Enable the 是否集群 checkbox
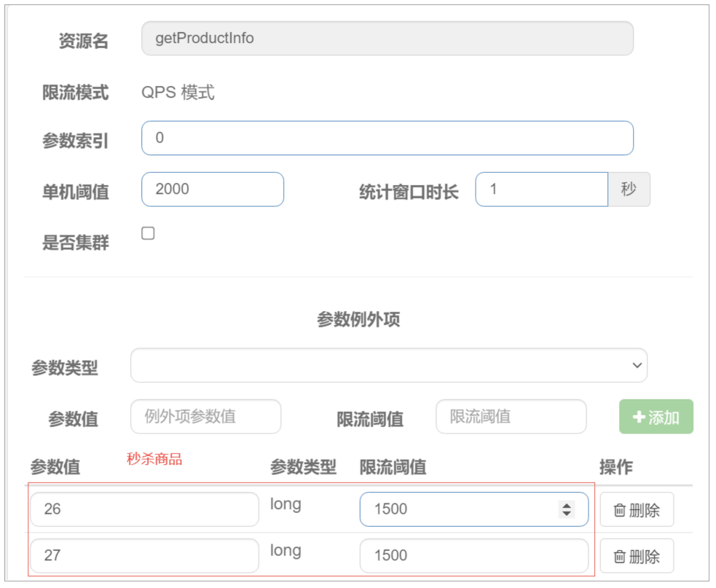Image resolution: width=716 pixels, height=588 pixels. pyautogui.click(x=148, y=232)
